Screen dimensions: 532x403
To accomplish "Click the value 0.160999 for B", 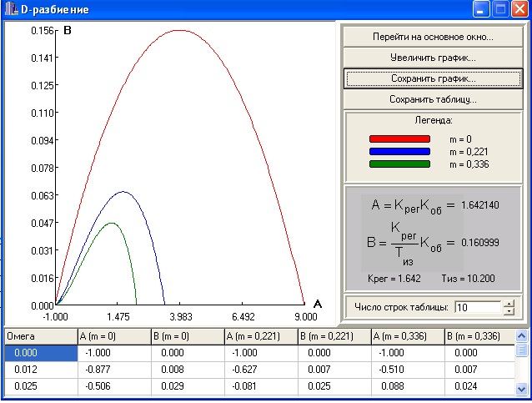I will [480, 243].
